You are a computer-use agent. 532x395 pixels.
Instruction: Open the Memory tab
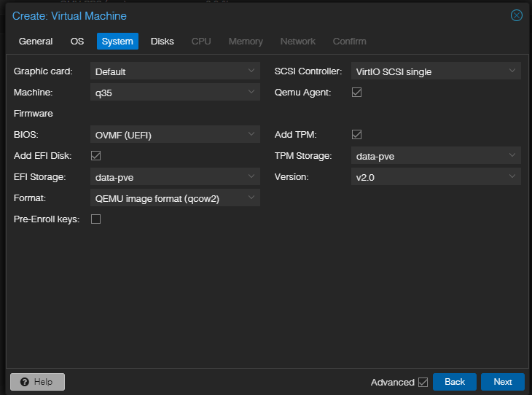tap(246, 41)
